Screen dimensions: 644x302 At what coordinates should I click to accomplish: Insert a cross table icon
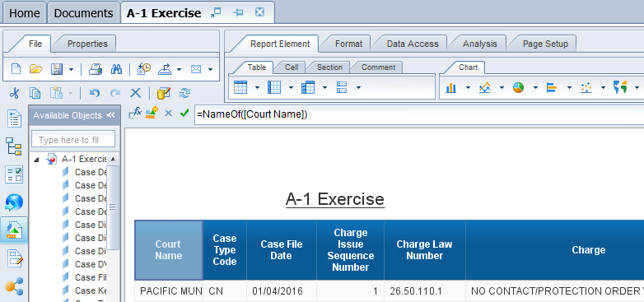pos(308,87)
